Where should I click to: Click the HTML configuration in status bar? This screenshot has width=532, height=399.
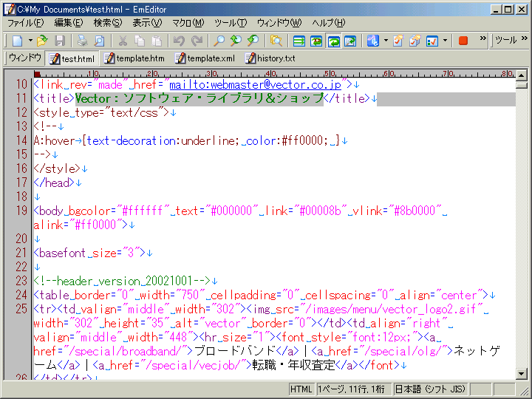(x=301, y=389)
